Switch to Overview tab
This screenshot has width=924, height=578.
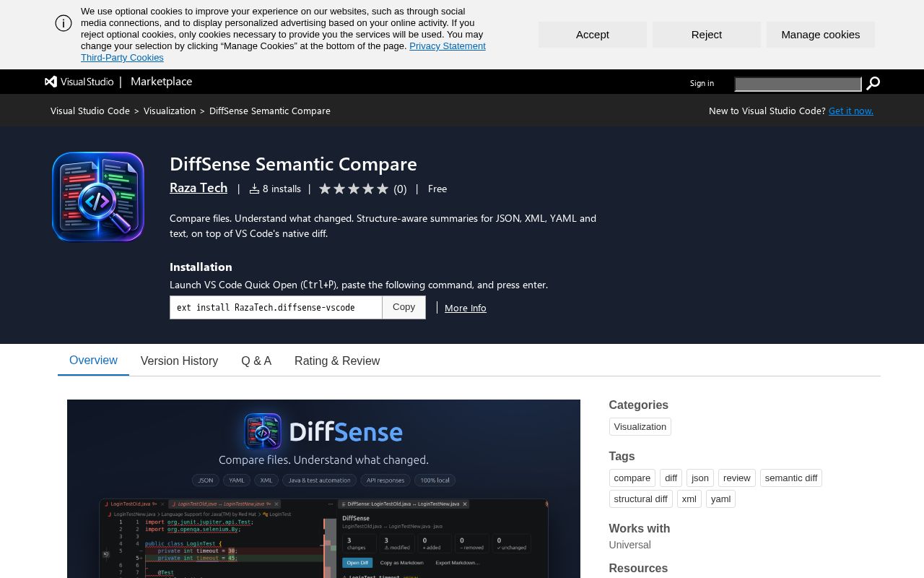[93, 361]
